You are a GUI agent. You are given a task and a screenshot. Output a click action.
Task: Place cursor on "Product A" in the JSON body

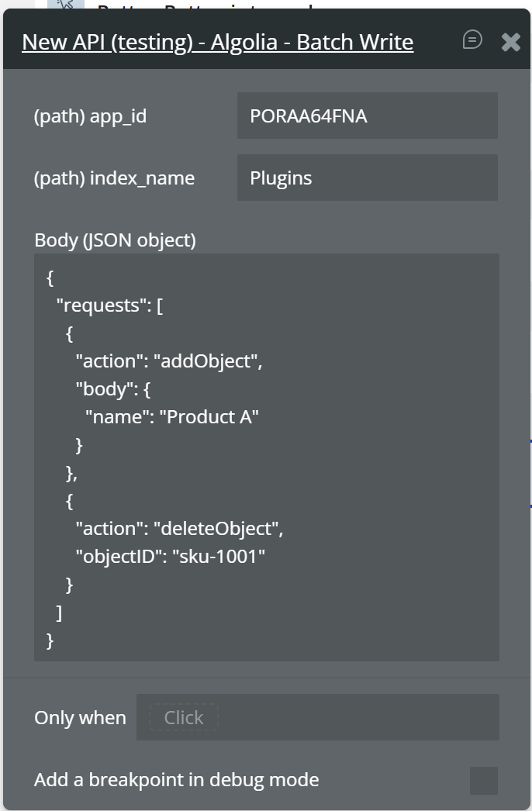tap(209, 417)
